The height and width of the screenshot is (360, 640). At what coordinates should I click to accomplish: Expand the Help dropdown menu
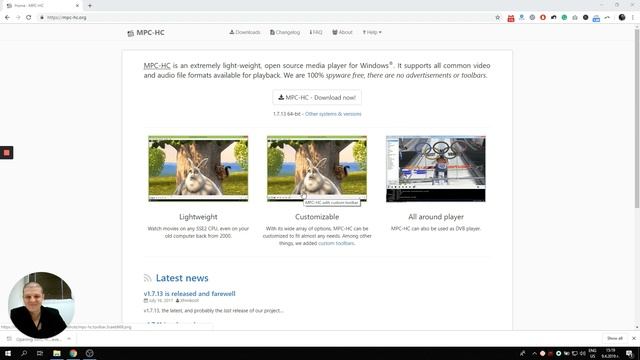point(371,32)
